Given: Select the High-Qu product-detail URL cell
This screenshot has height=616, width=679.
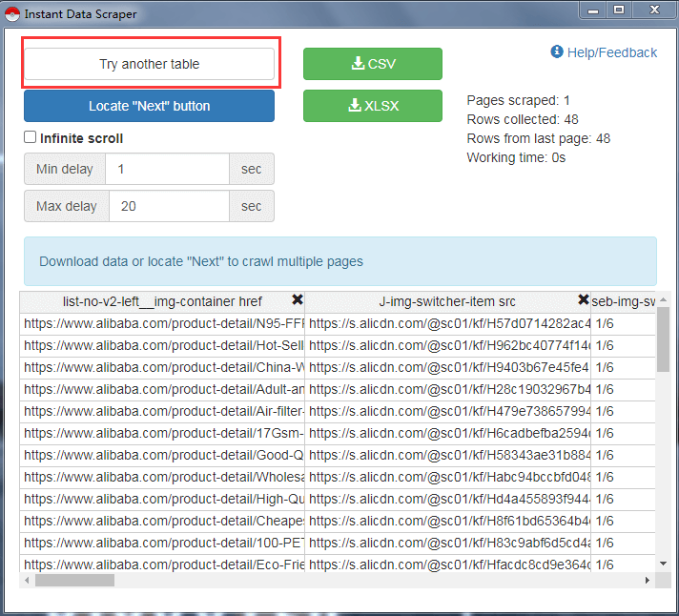Looking at the screenshot, I should pyautogui.click(x=162, y=499).
